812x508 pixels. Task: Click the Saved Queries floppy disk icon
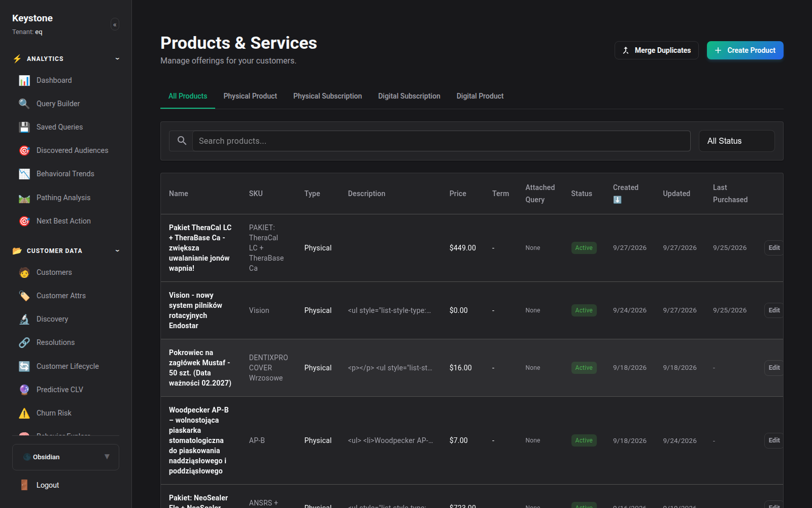[x=24, y=127]
